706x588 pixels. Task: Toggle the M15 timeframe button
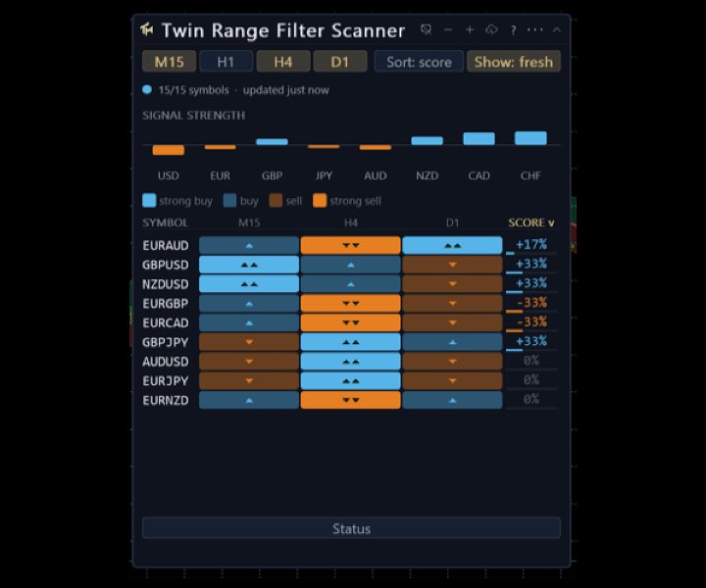click(169, 61)
